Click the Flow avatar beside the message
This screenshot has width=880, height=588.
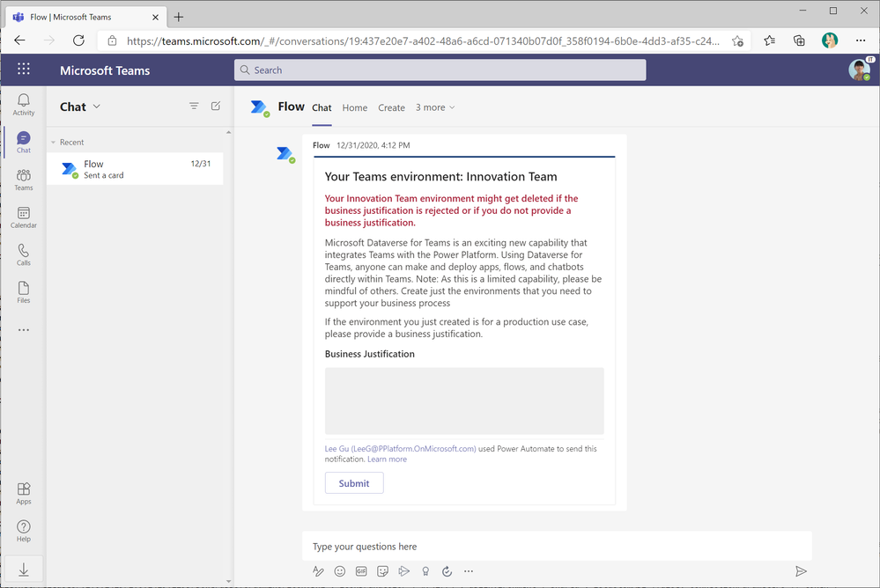(x=285, y=154)
